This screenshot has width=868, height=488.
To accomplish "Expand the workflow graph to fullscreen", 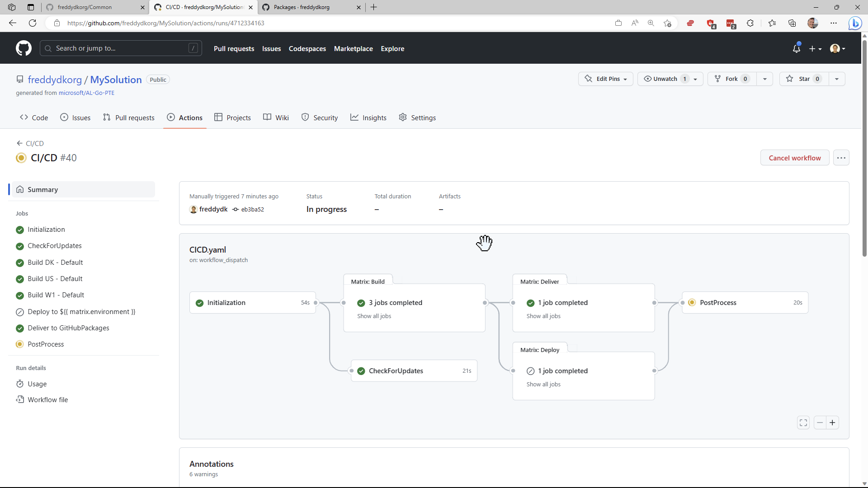I will [x=803, y=422].
